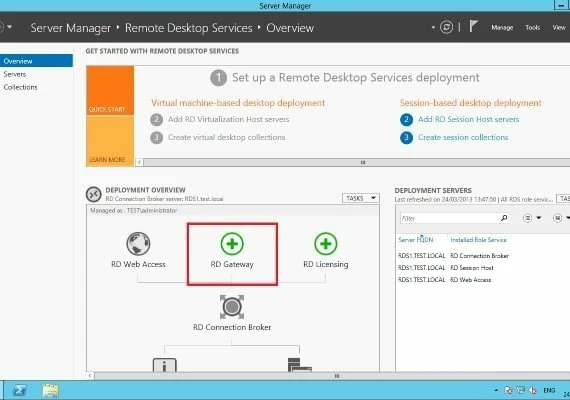Viewport: 570px width, 400px height.
Task: Click the speaker volume tray icon
Action: pyautogui.click(x=533, y=390)
